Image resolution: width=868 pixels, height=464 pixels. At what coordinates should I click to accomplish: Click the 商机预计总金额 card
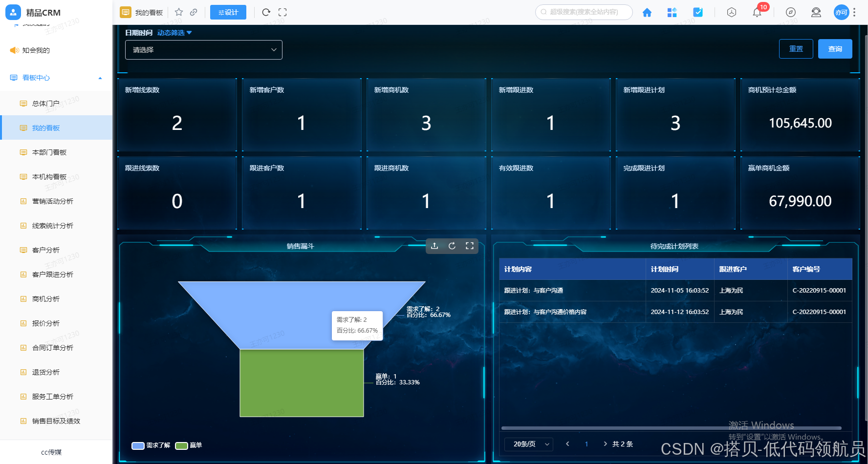tap(800, 115)
